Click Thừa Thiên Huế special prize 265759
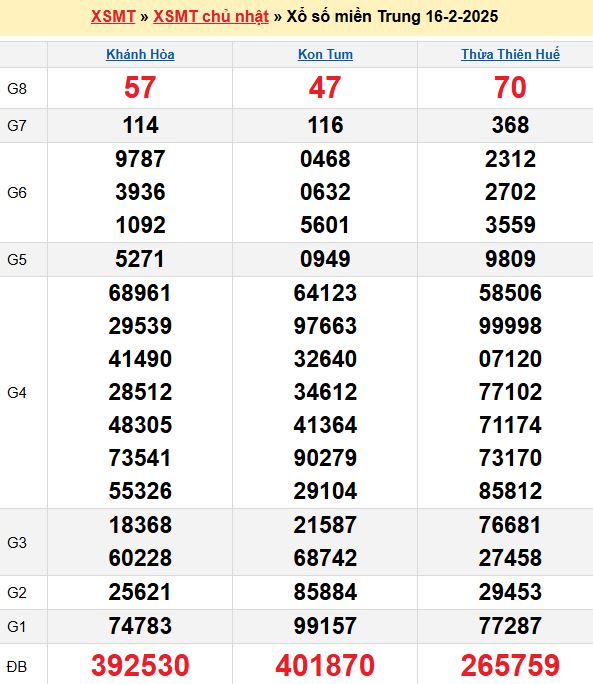593x684 pixels. tap(510, 666)
